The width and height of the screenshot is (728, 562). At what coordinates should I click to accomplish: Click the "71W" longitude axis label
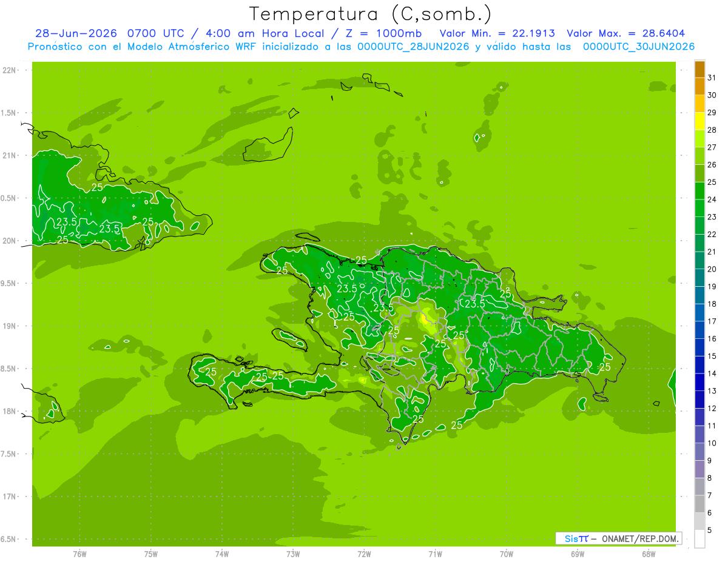pos(435,554)
